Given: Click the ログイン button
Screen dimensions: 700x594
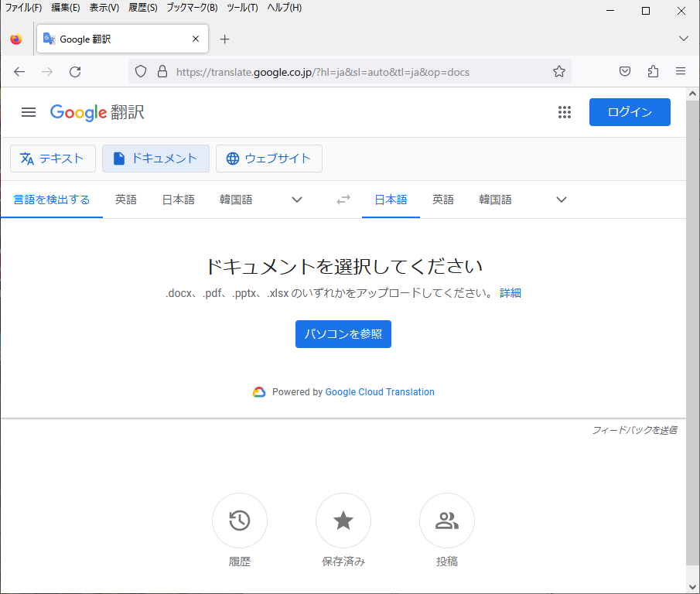Looking at the screenshot, I should tap(630, 112).
